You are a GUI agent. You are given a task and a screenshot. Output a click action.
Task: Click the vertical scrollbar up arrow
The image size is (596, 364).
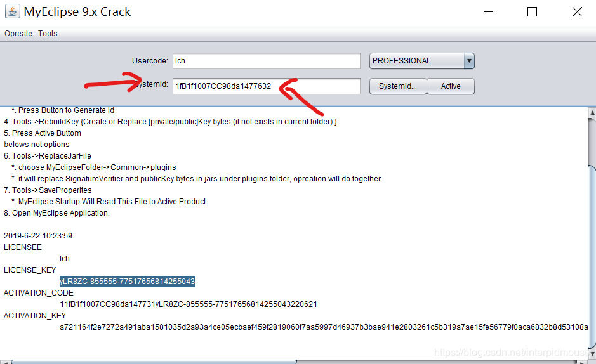tap(592, 113)
